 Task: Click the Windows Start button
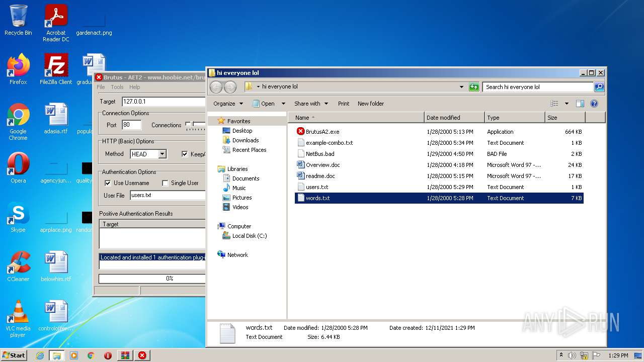coord(14,355)
